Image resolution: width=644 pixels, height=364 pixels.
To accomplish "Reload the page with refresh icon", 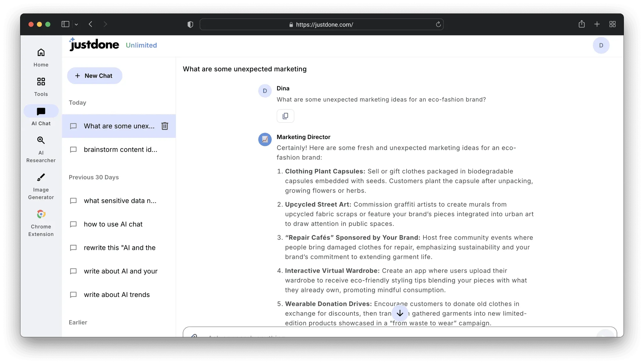I will pos(438,25).
